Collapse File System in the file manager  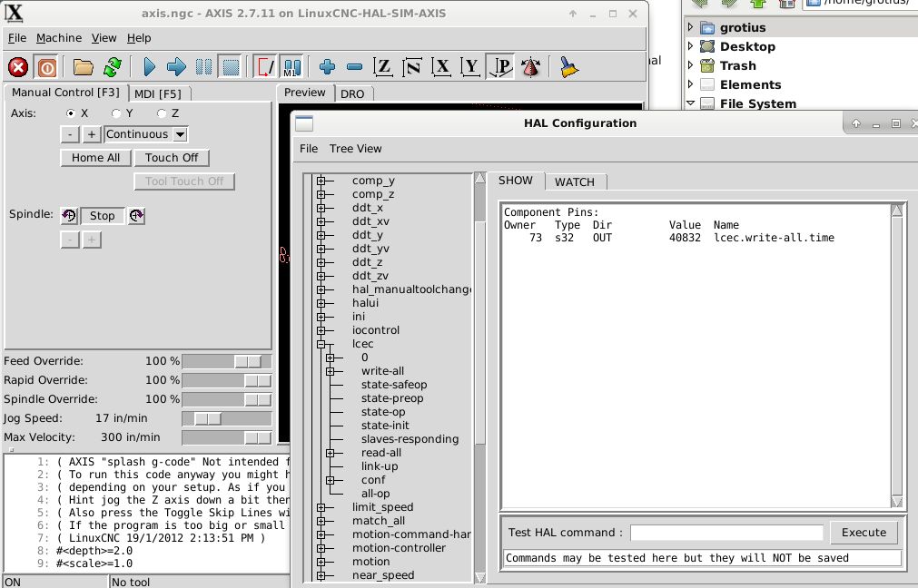coord(690,103)
